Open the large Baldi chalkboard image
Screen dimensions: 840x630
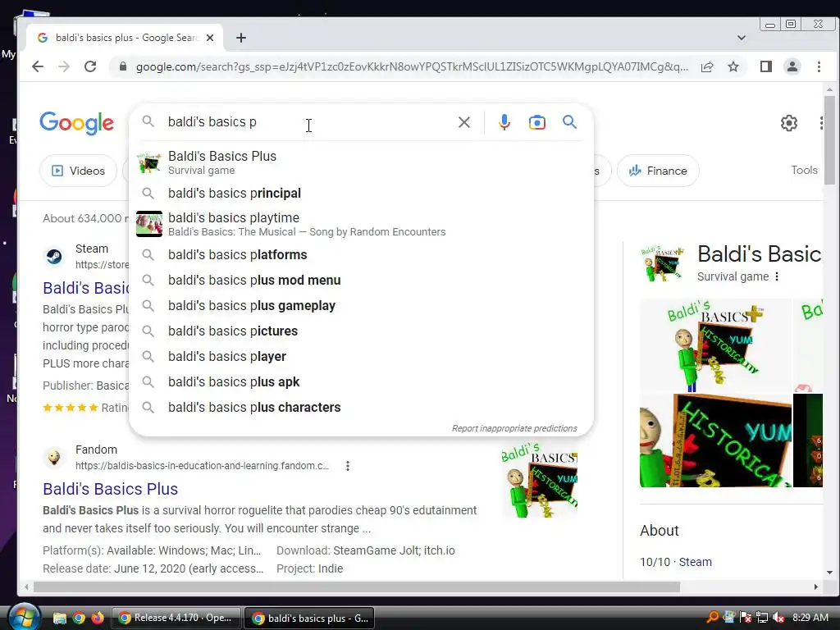point(715,441)
